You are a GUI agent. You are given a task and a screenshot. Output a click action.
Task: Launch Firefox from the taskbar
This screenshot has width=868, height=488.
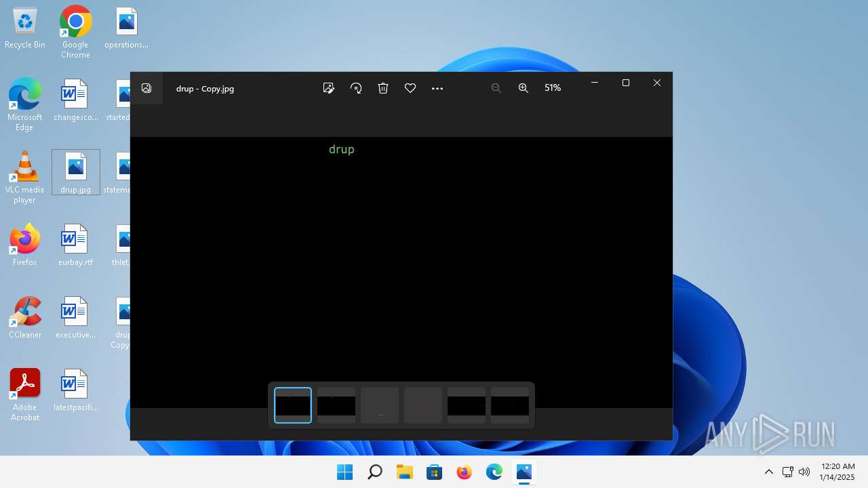click(x=465, y=472)
